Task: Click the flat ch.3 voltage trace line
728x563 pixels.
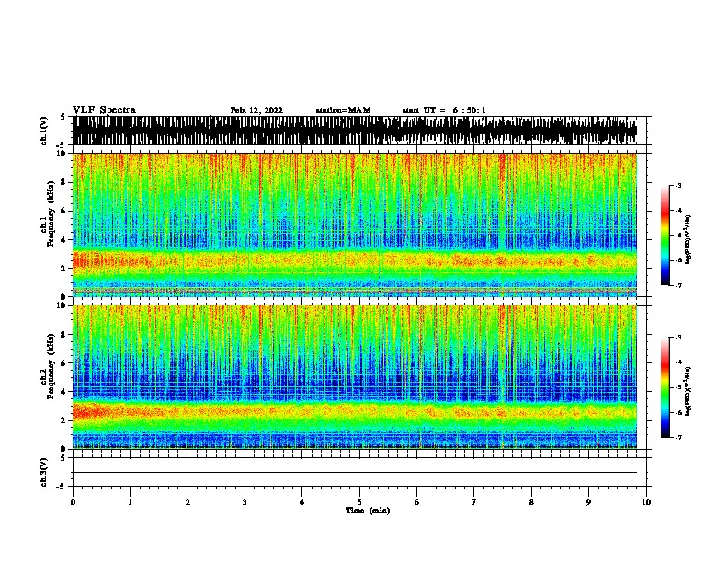Action: tap(355, 473)
